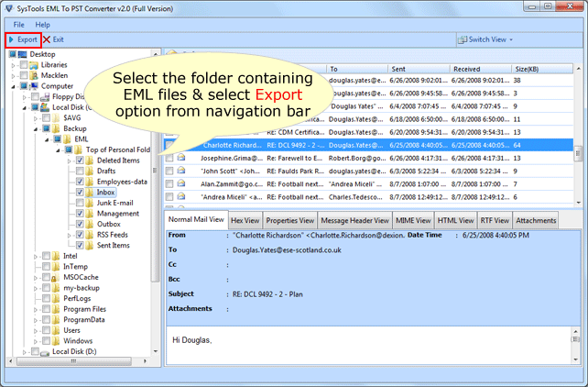Expand the Intel folder node
This screenshot has width=588, height=387.
pyautogui.click(x=36, y=257)
